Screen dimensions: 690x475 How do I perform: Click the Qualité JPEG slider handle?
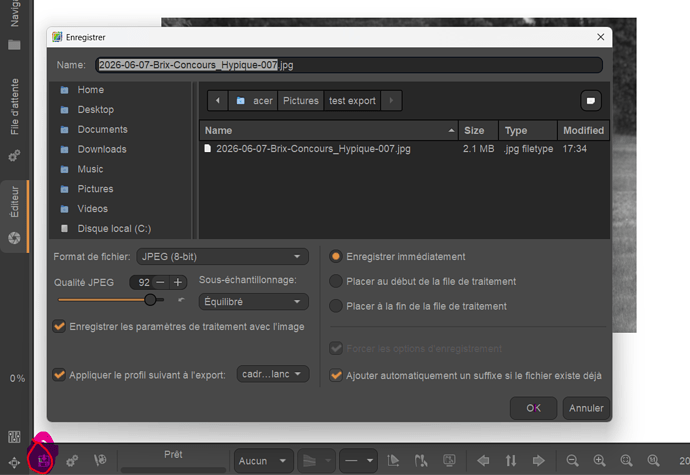pos(150,300)
